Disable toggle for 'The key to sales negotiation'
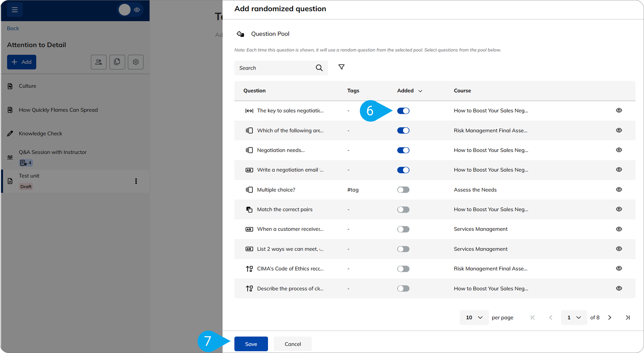 coord(403,111)
